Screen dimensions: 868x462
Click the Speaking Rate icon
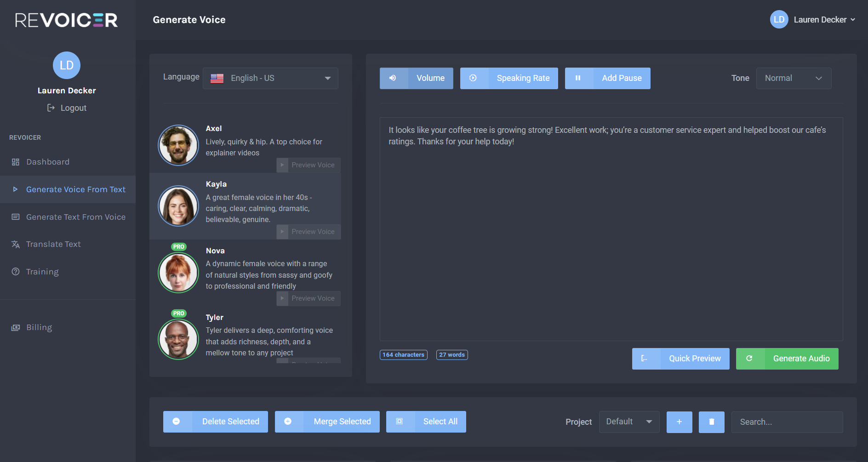473,78
